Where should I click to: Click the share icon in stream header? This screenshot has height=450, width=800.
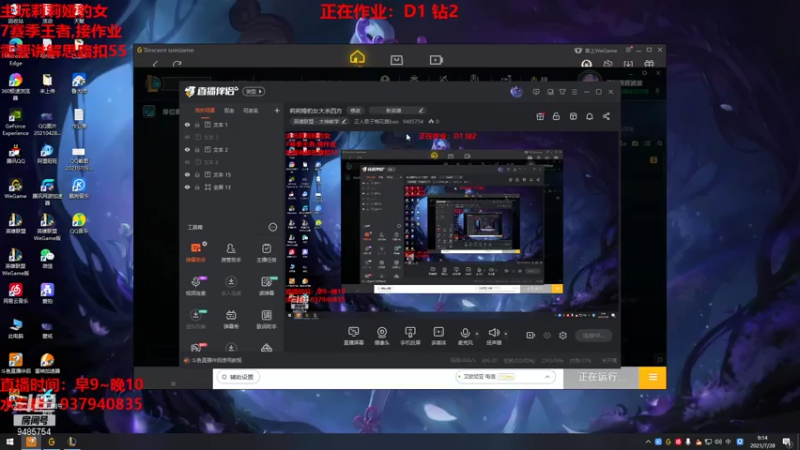606,116
